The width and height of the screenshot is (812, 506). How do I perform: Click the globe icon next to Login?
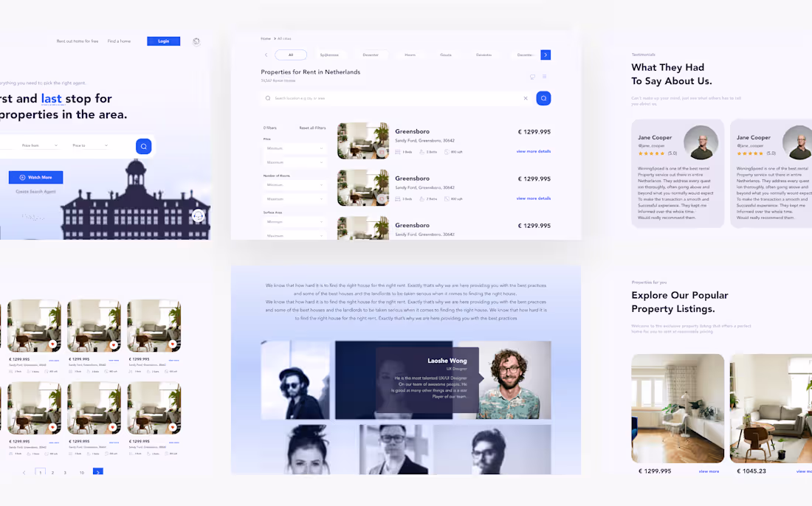[x=196, y=41]
